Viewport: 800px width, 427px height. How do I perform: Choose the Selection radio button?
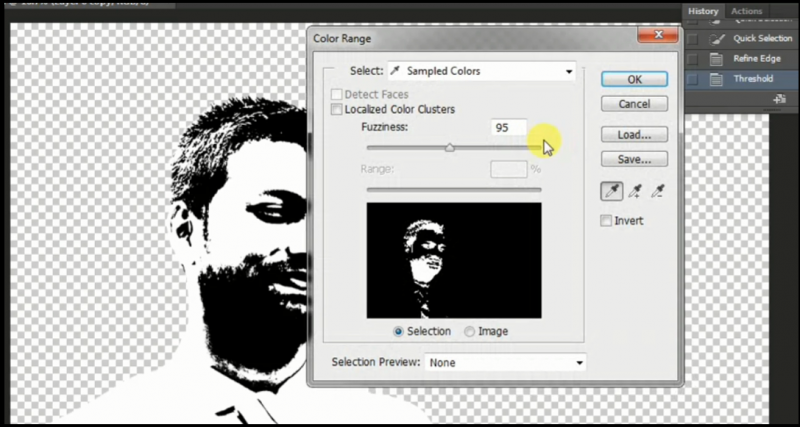(398, 332)
